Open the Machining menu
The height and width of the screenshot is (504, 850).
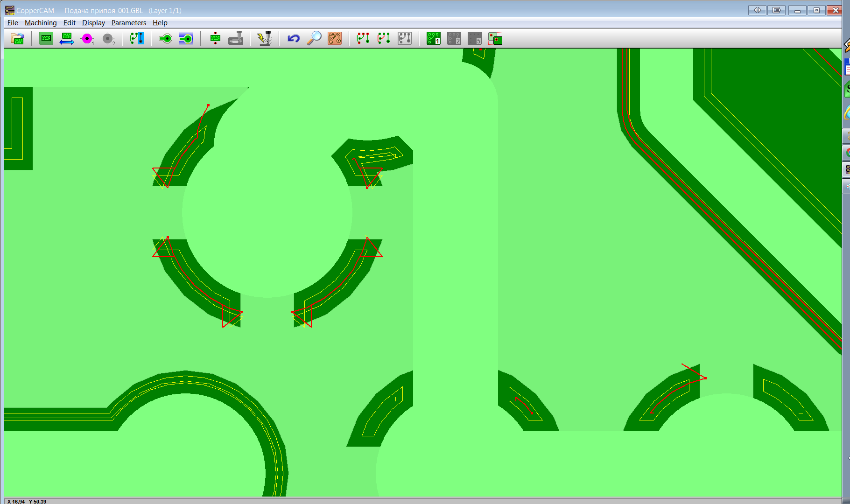[41, 23]
